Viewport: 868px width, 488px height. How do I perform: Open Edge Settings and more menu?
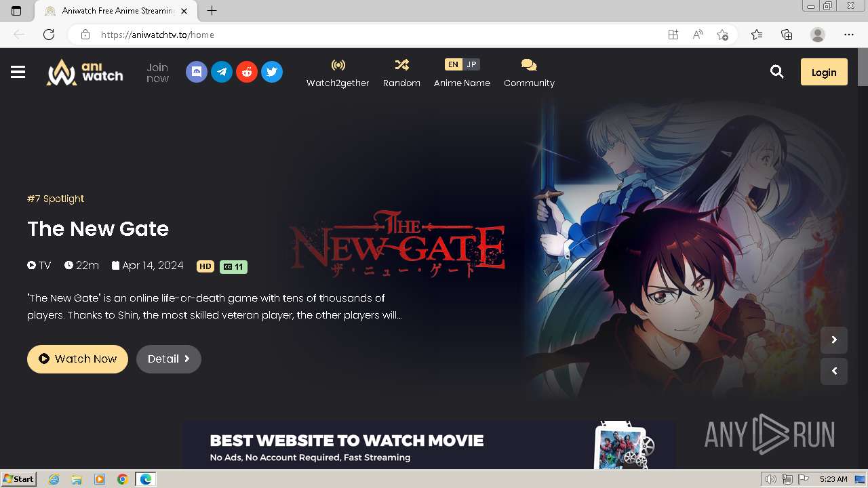[x=849, y=35]
